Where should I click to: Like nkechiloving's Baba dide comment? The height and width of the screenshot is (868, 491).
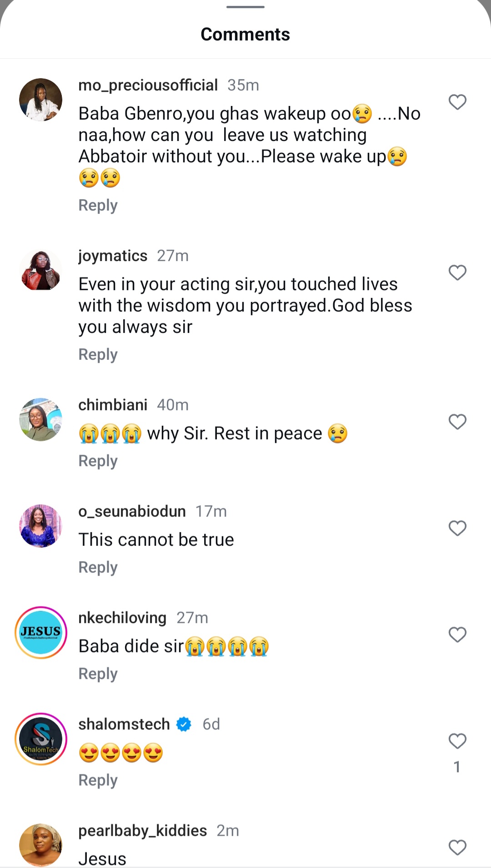coord(457,635)
